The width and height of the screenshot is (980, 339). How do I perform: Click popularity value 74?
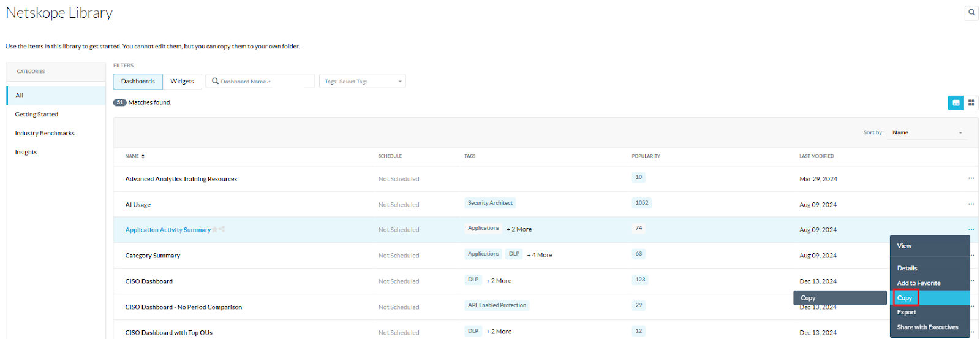pyautogui.click(x=639, y=228)
